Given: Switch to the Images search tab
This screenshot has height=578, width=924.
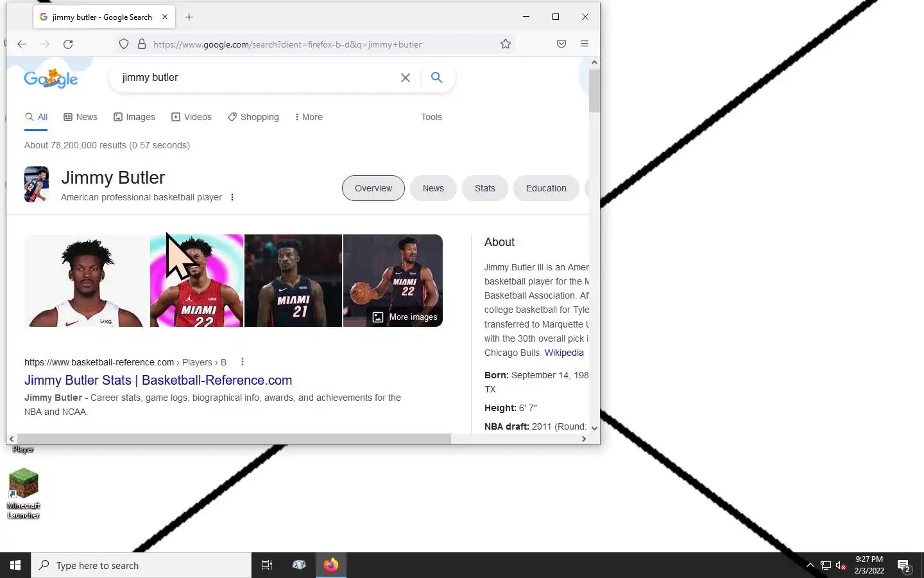Looking at the screenshot, I should click(134, 117).
